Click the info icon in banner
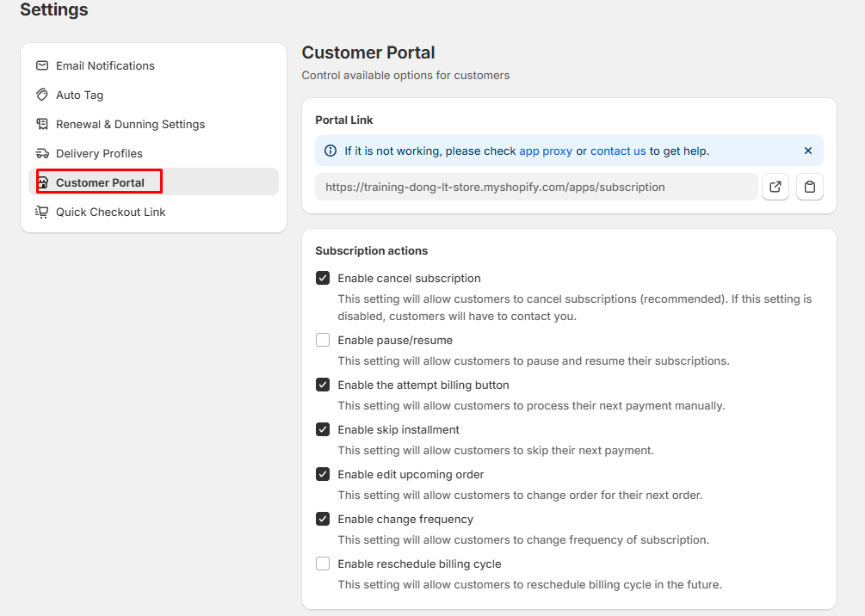 point(331,151)
